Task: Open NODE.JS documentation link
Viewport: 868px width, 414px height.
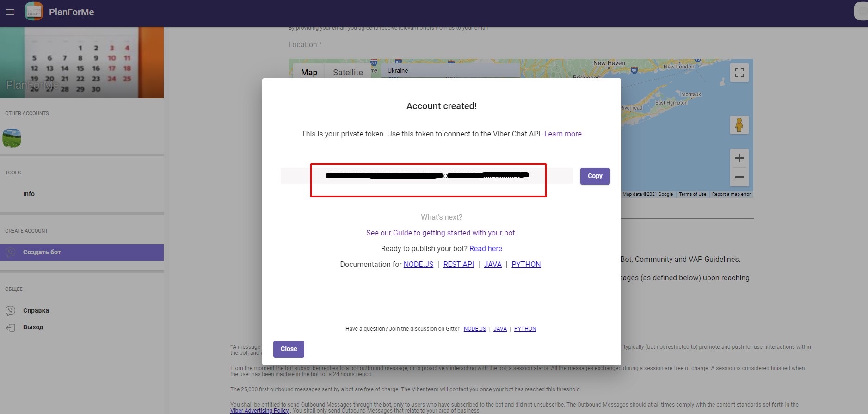Action: point(419,264)
